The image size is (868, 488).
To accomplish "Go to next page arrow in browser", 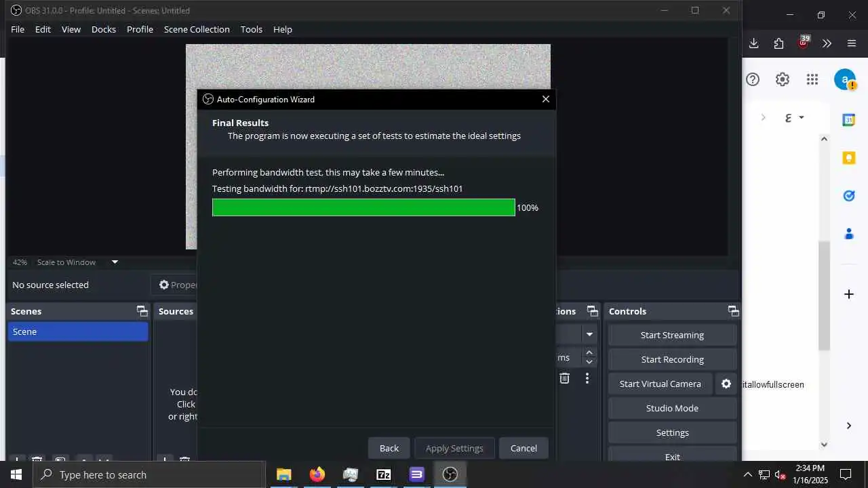I will (x=763, y=117).
